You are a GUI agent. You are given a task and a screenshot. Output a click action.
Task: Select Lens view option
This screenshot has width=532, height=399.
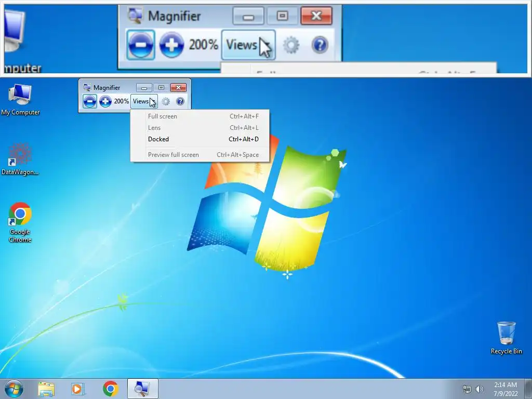tap(200, 128)
